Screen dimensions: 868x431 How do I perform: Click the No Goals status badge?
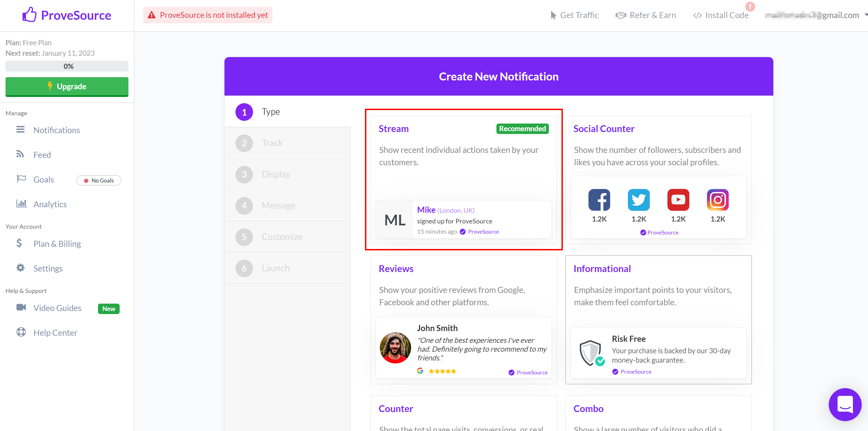tap(99, 180)
